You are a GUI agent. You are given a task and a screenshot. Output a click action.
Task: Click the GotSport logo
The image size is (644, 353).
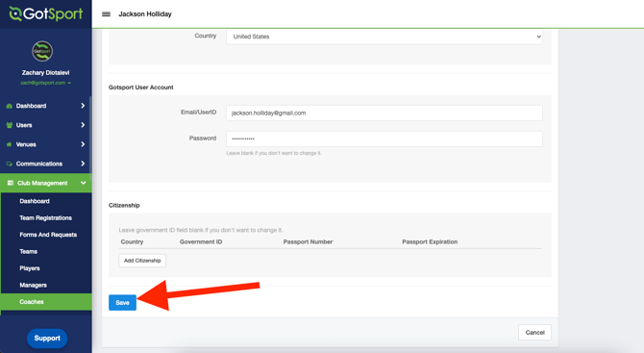tap(45, 14)
